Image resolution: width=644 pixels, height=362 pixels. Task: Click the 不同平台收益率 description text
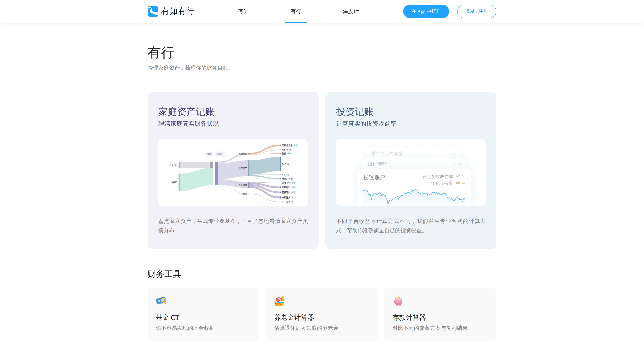411,226
